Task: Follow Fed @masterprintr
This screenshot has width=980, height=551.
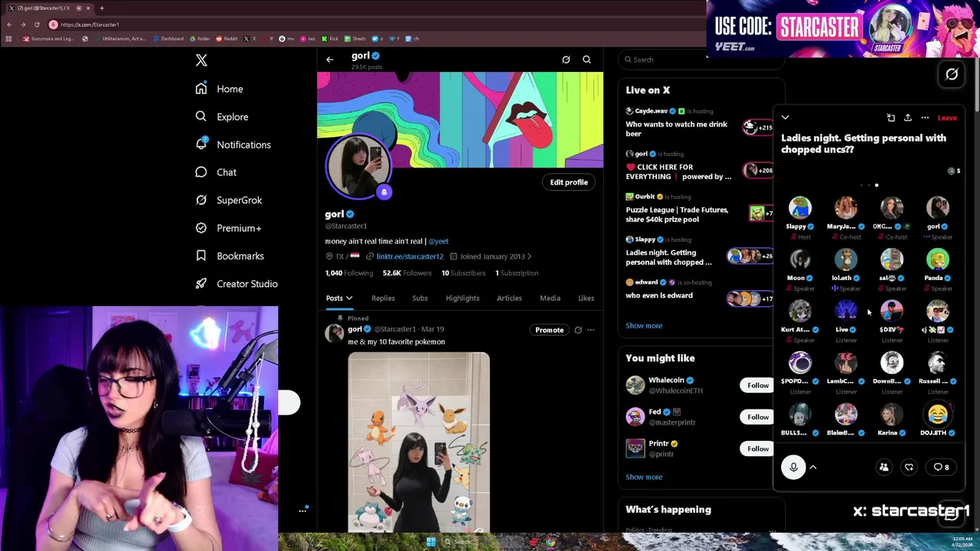Action: pyautogui.click(x=758, y=417)
